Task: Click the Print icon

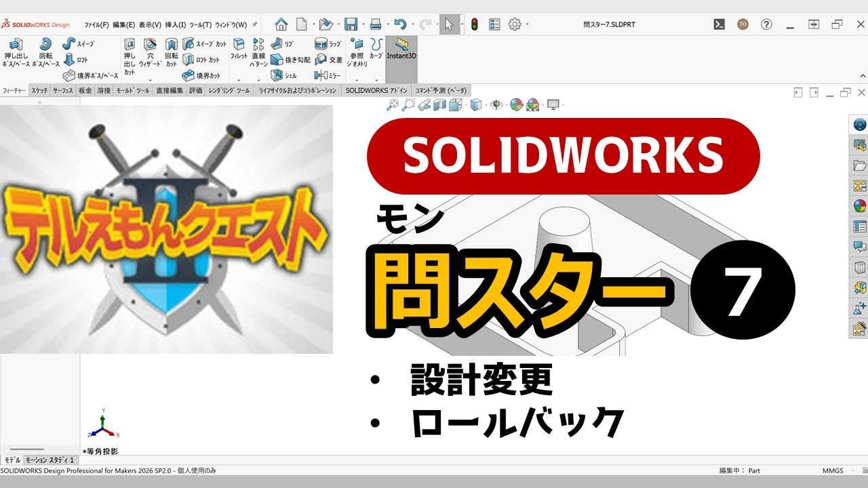Action: (376, 24)
